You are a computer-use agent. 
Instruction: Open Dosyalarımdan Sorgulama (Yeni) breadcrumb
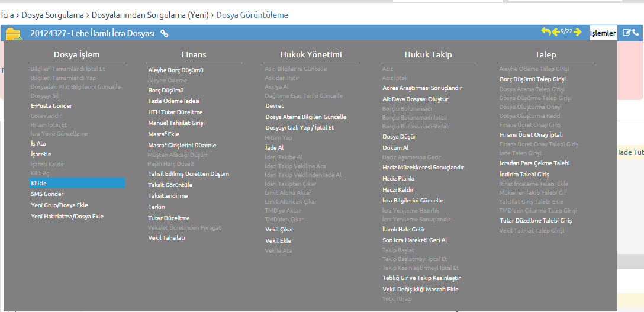(x=150, y=15)
